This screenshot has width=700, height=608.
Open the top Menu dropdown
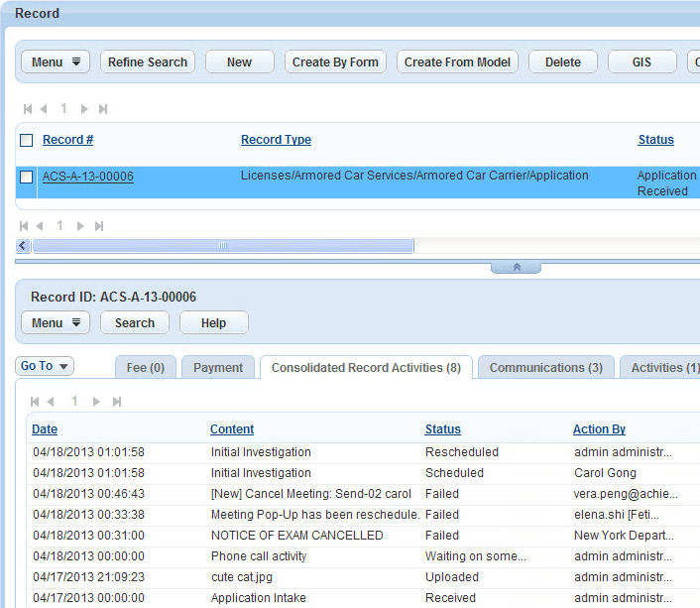(x=56, y=61)
